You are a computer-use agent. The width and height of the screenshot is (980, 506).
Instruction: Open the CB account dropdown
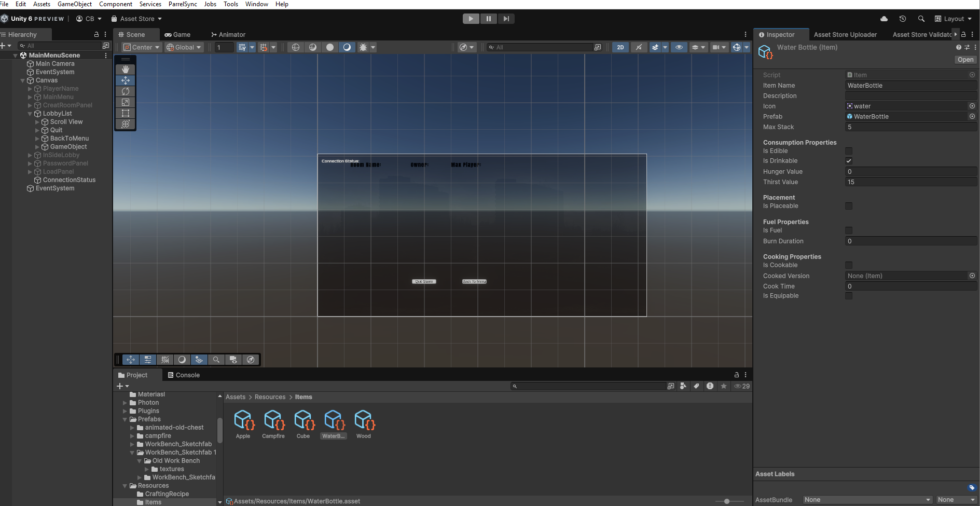pyautogui.click(x=89, y=19)
